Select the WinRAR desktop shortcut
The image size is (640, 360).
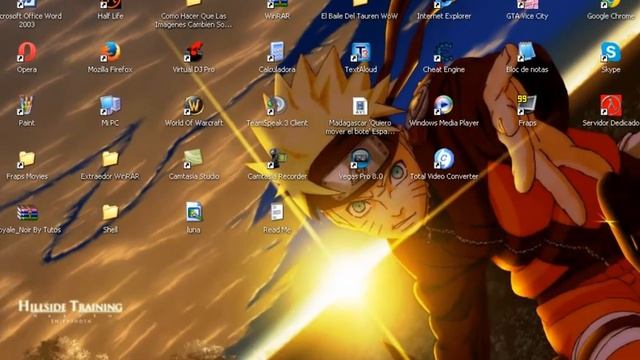point(277,4)
